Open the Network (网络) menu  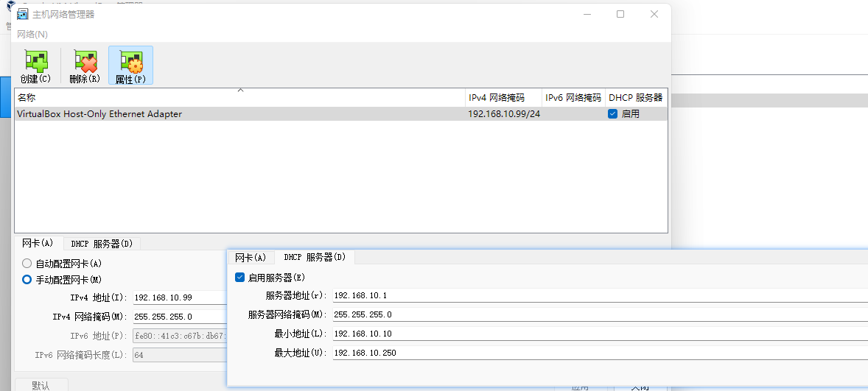(32, 35)
